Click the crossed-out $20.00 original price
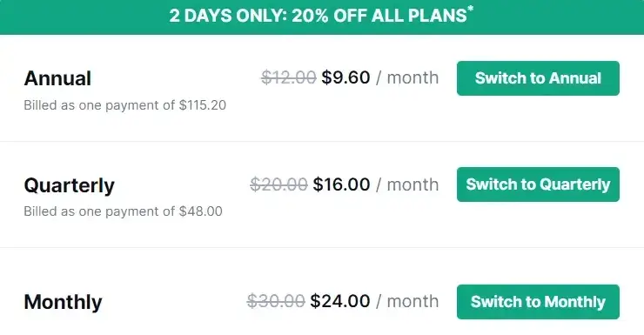Viewport: 644px width, 335px height. (x=278, y=184)
